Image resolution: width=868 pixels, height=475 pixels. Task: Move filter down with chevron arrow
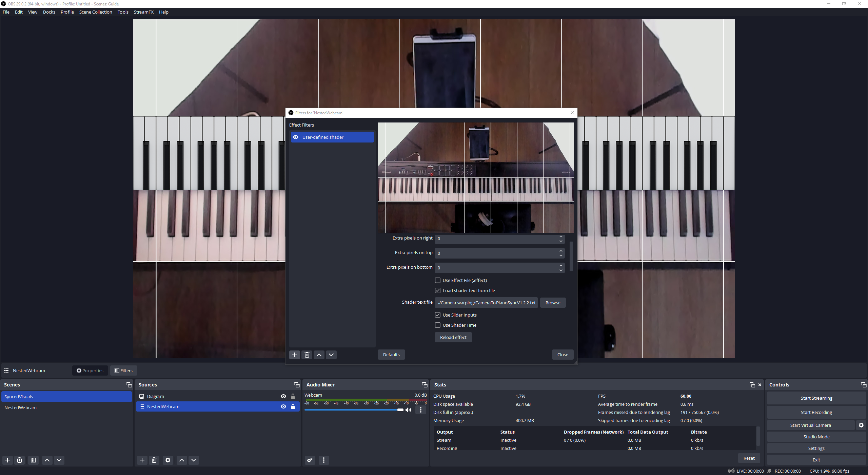[331, 355]
